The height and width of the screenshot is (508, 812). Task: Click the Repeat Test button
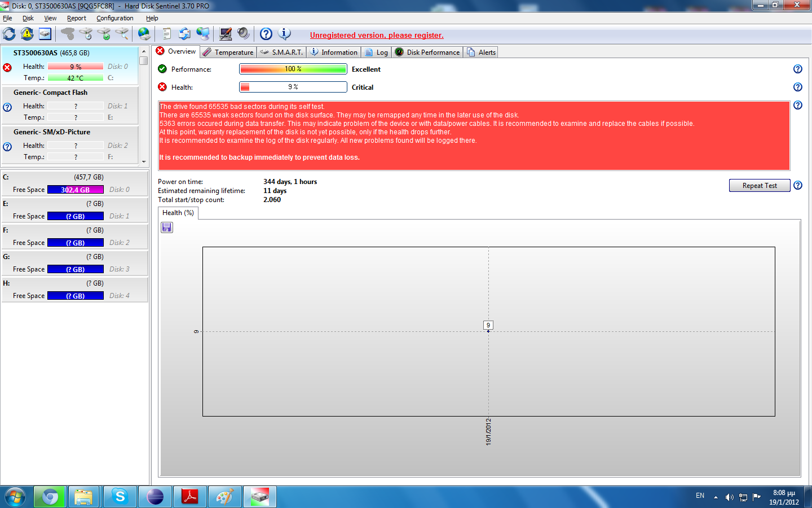pyautogui.click(x=760, y=186)
